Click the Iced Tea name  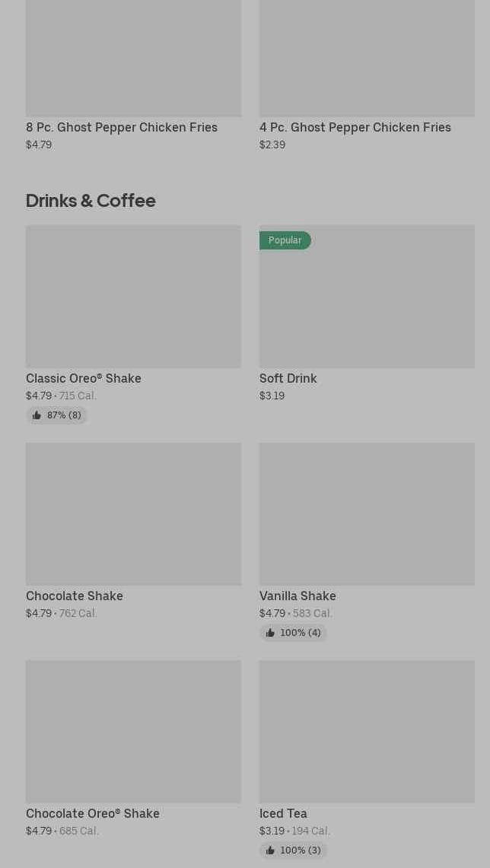(283, 813)
